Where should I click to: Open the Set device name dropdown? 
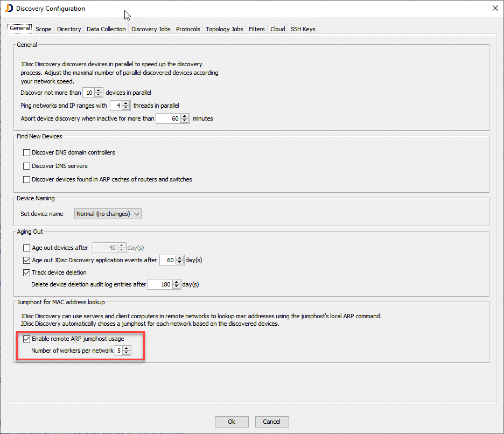(108, 214)
